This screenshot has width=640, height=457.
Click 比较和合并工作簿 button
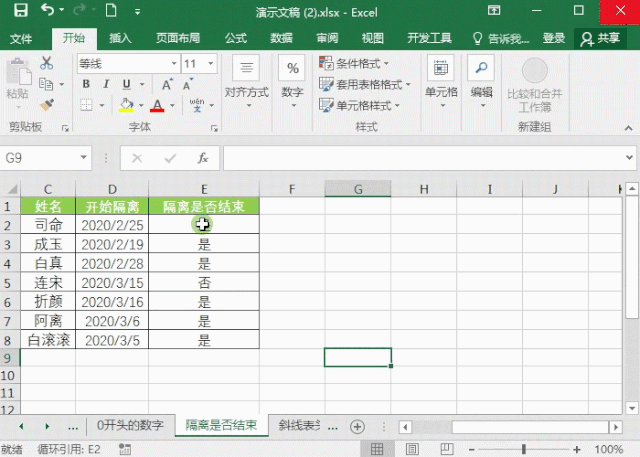[535, 85]
